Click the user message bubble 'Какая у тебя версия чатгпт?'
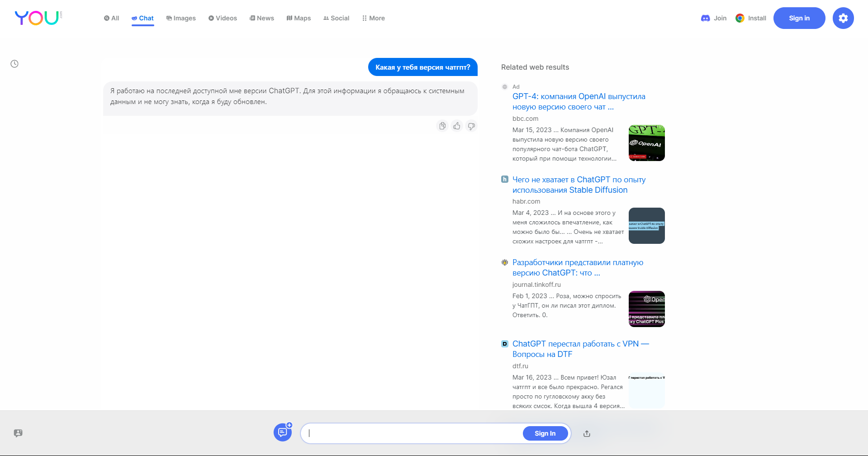Viewport: 868px width, 456px height. tap(423, 67)
